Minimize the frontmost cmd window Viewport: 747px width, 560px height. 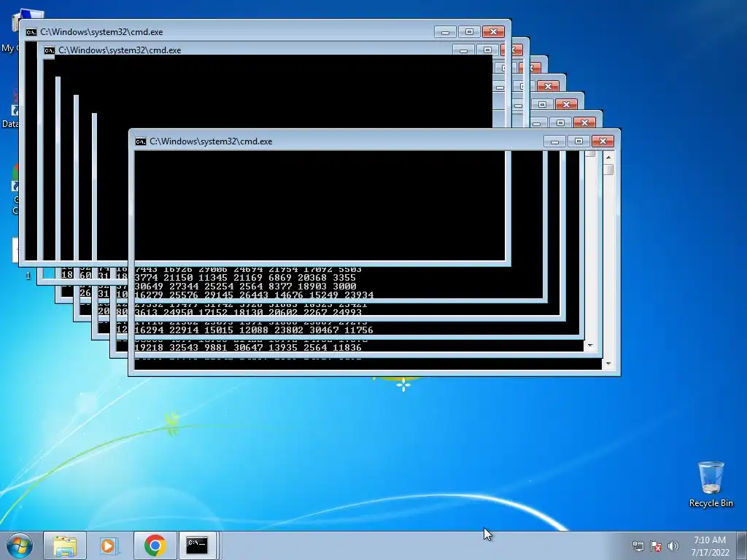pyautogui.click(x=554, y=141)
